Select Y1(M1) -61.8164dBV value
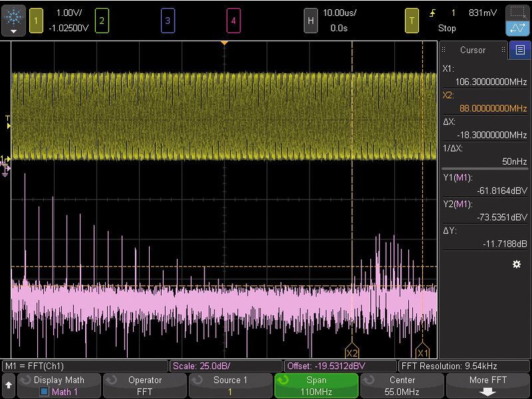 tap(502, 191)
